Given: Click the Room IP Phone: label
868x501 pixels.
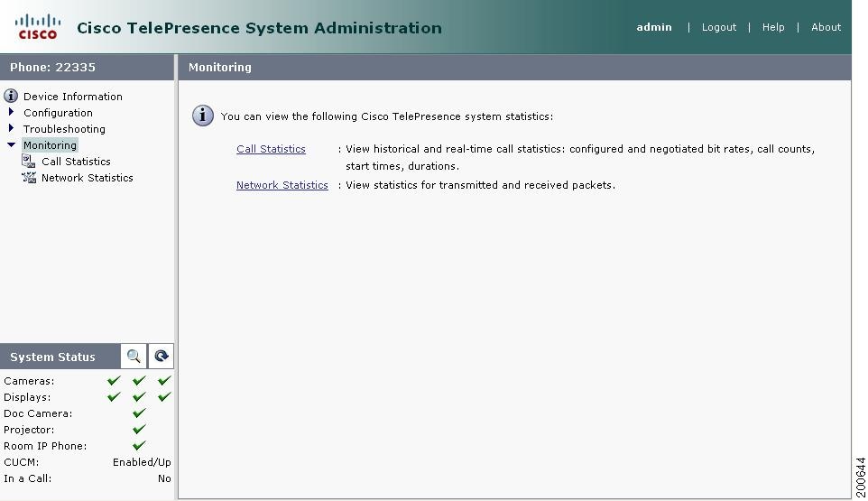Looking at the screenshot, I should [45, 446].
